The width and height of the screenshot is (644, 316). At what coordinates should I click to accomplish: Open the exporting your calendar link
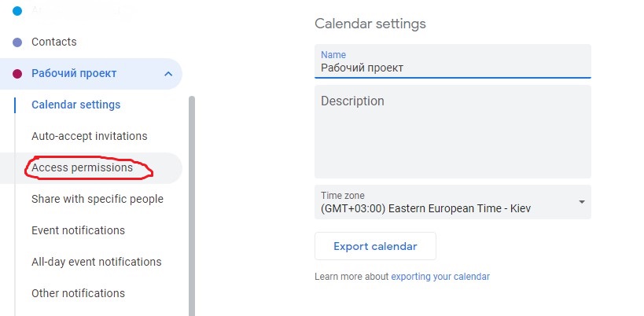pos(440,277)
